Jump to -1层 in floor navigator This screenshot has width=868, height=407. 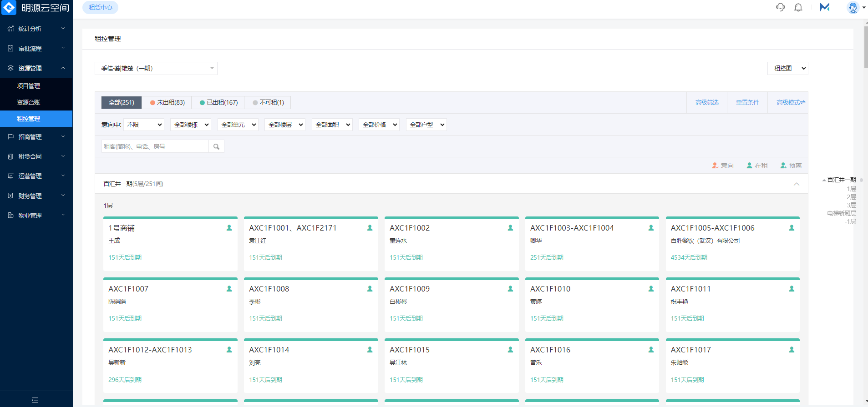pos(850,221)
